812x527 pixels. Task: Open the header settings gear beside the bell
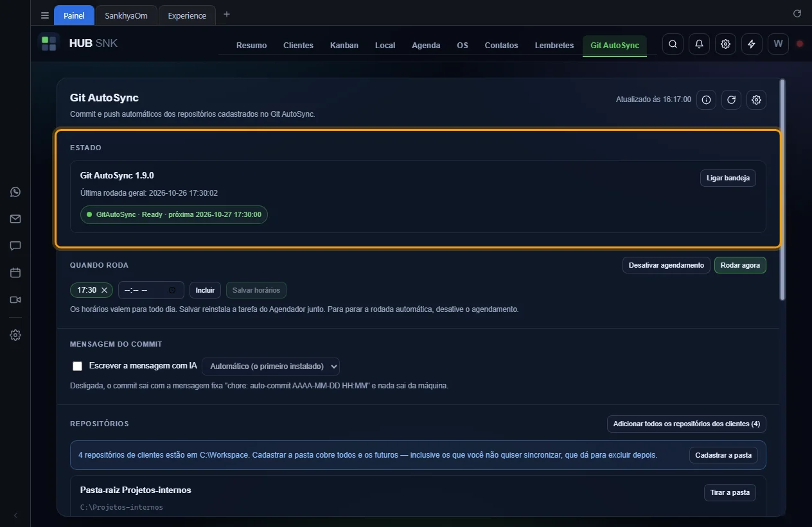tap(725, 44)
